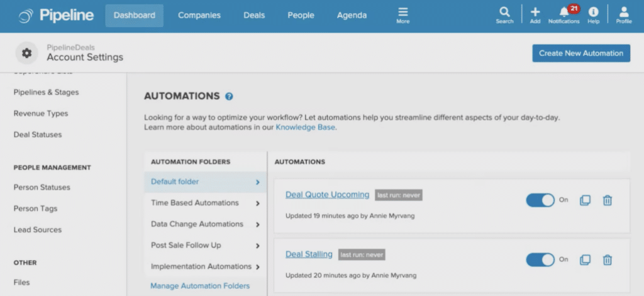Expand the Default folder chevron
Viewport: 644px width, 296px height.
click(257, 182)
